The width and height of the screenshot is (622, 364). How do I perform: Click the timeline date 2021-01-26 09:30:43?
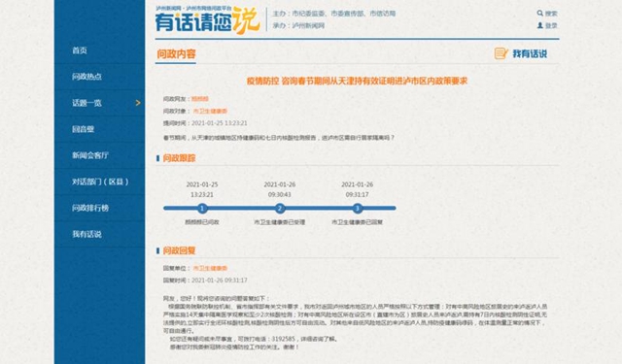[280, 189]
